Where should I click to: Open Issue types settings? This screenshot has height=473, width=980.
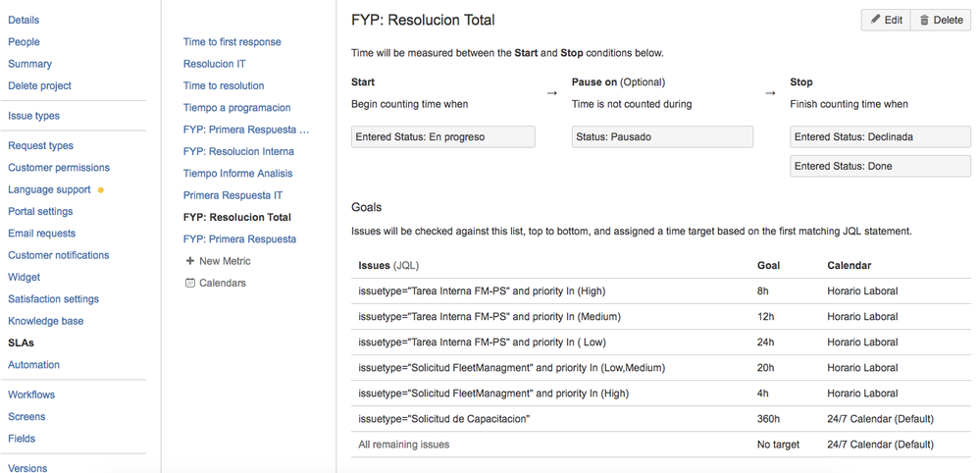pyautogui.click(x=33, y=116)
